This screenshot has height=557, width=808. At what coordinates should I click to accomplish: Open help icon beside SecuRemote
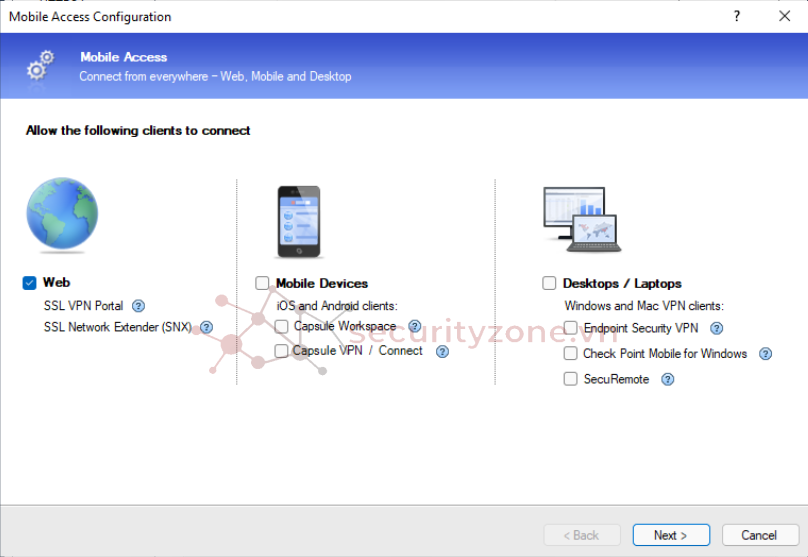click(x=668, y=379)
